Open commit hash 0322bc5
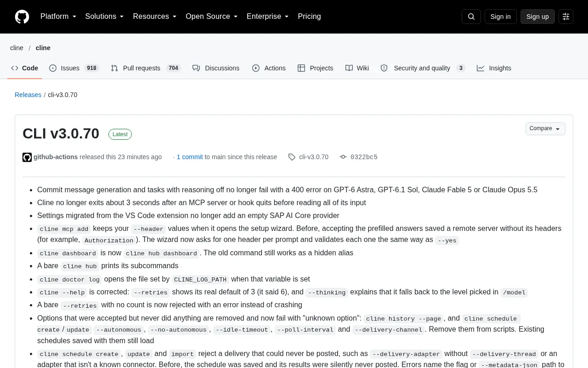588x368 pixels. 364,157
